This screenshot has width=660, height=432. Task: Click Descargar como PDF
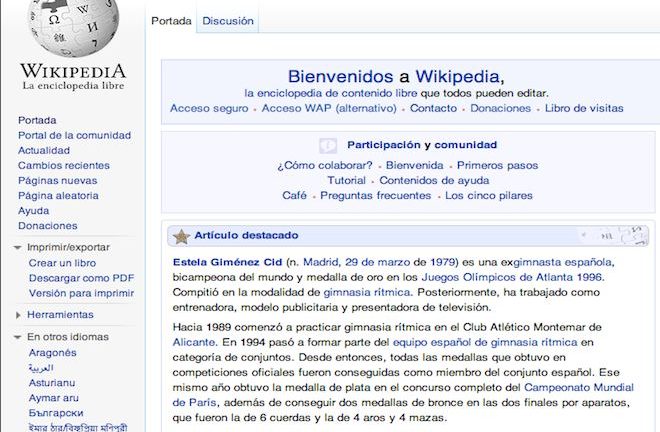[81, 278]
